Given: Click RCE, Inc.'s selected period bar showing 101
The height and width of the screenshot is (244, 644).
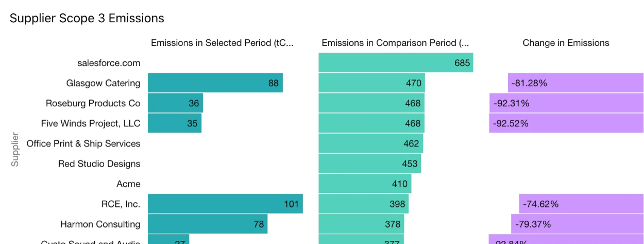Looking at the screenshot, I should pos(225,204).
